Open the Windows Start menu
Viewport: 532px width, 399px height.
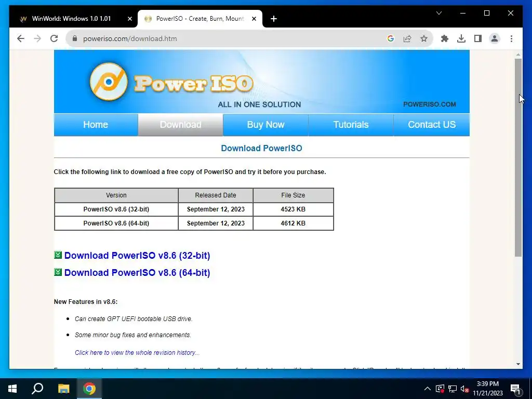(12, 389)
